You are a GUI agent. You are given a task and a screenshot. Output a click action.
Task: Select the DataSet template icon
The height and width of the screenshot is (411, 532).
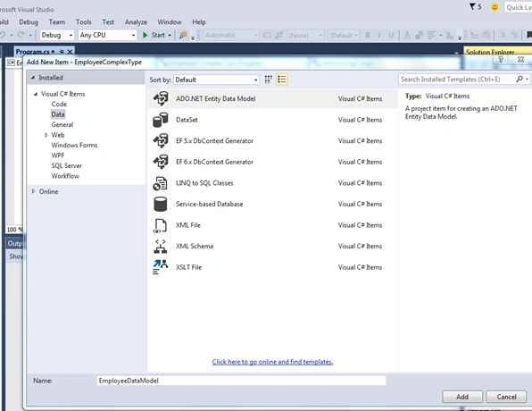tap(161, 120)
